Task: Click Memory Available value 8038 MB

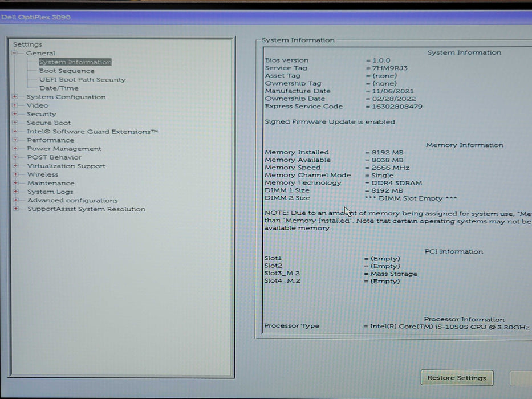Action: [x=388, y=160]
